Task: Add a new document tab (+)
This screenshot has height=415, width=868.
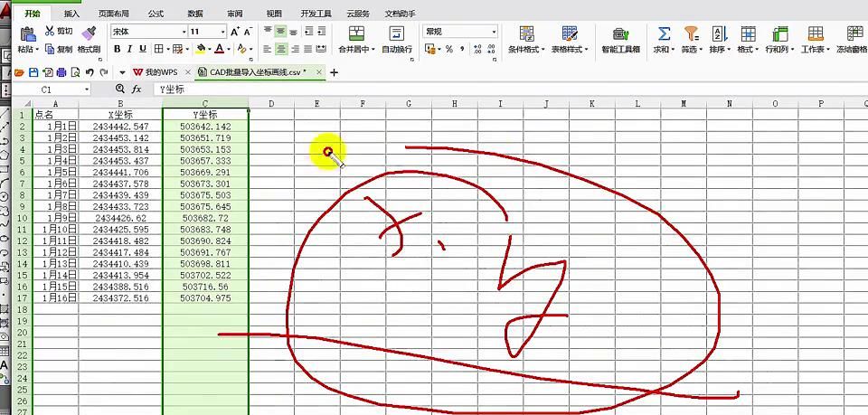Action: click(334, 72)
